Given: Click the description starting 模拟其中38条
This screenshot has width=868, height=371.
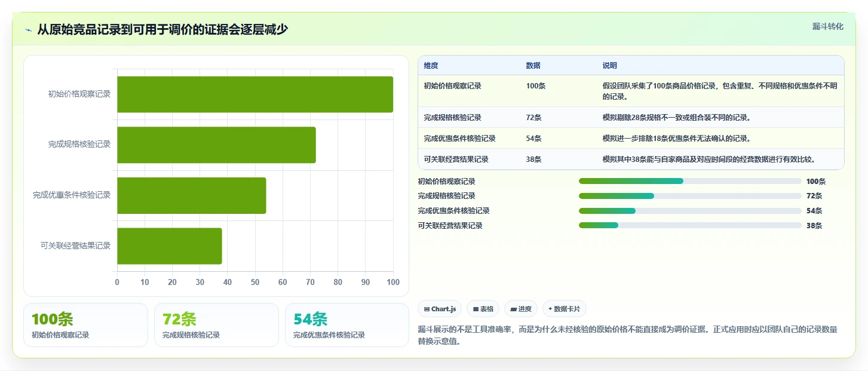Looking at the screenshot, I should coord(709,160).
